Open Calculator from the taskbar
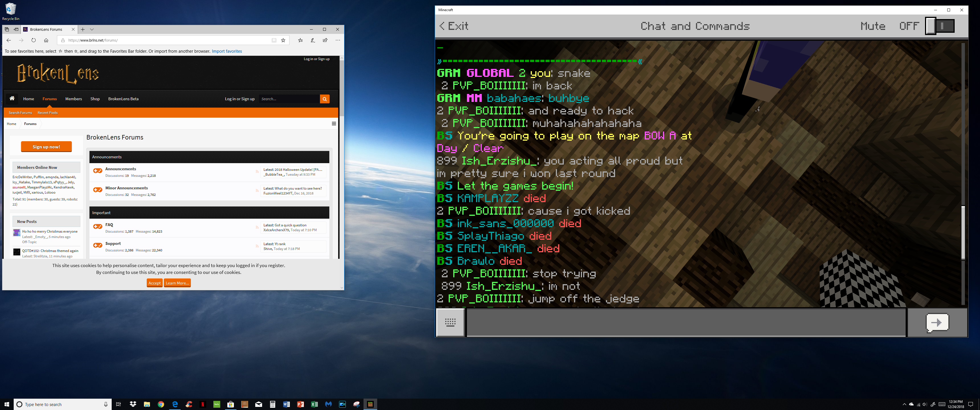 [x=272, y=404]
